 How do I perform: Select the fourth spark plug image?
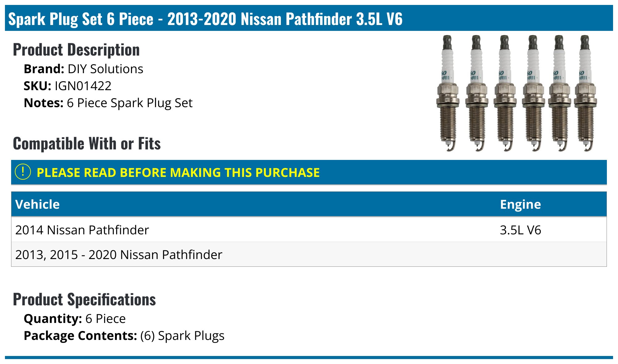tap(533, 93)
